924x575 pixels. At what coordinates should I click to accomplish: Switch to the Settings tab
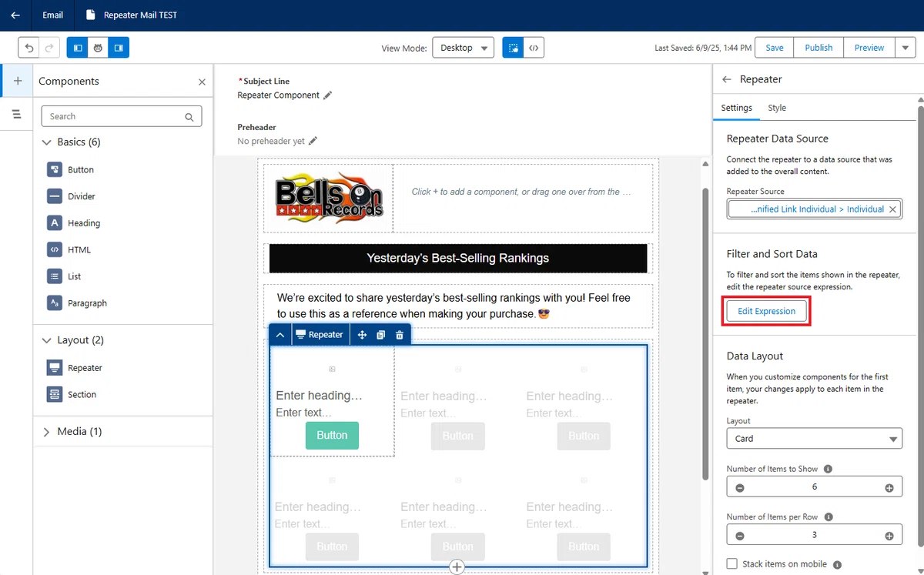tap(737, 108)
